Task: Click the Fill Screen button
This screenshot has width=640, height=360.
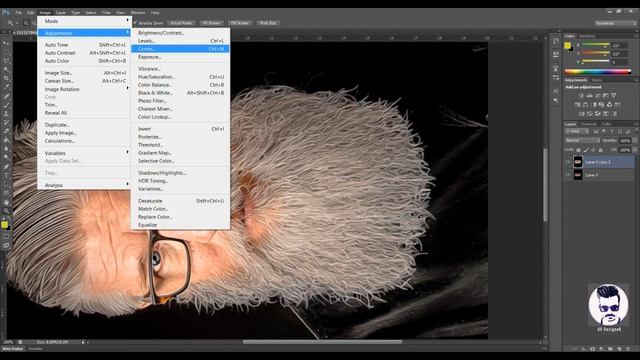Action: [x=240, y=23]
